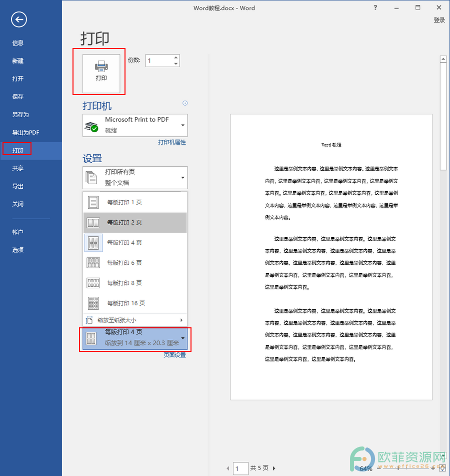Select 每版打印 4 页 in the list
Viewport: 450px width, 476px height.
click(x=135, y=243)
